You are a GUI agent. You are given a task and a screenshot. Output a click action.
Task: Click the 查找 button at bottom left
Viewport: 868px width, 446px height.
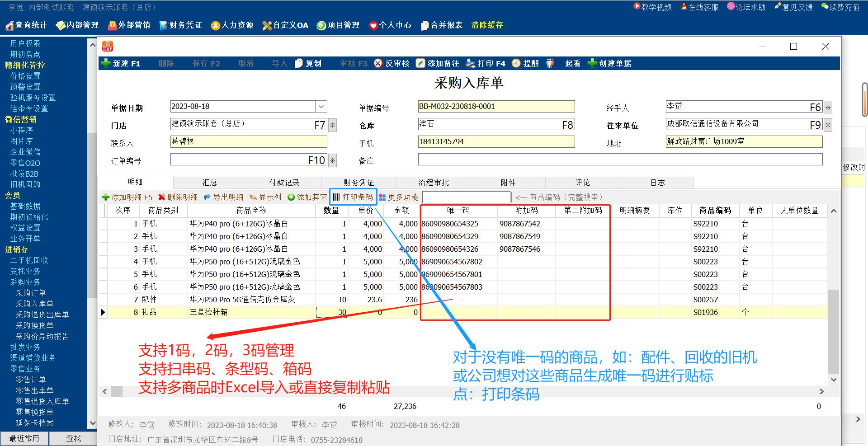(x=73, y=438)
